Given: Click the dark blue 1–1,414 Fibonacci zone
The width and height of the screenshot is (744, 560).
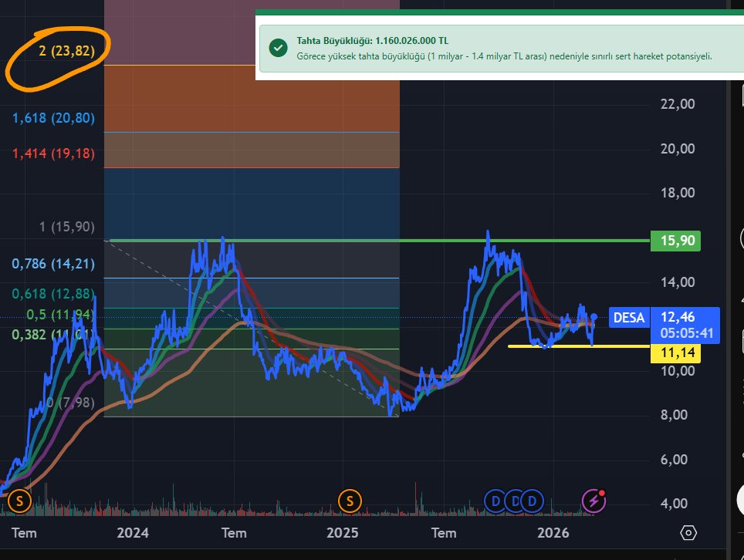Looking at the screenshot, I should tap(252, 204).
